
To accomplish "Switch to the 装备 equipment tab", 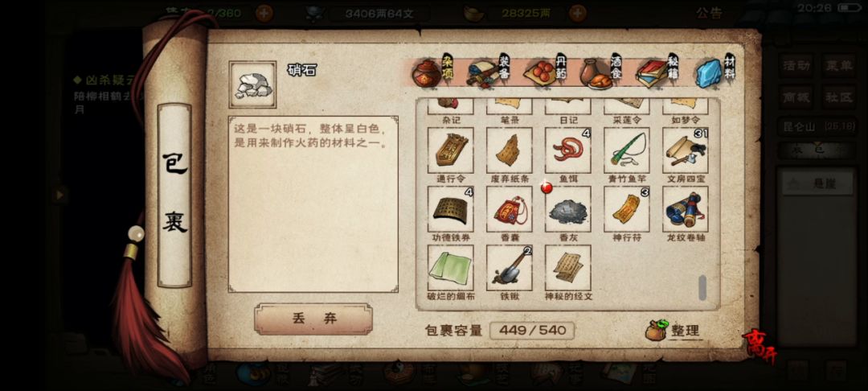I will click(x=489, y=72).
